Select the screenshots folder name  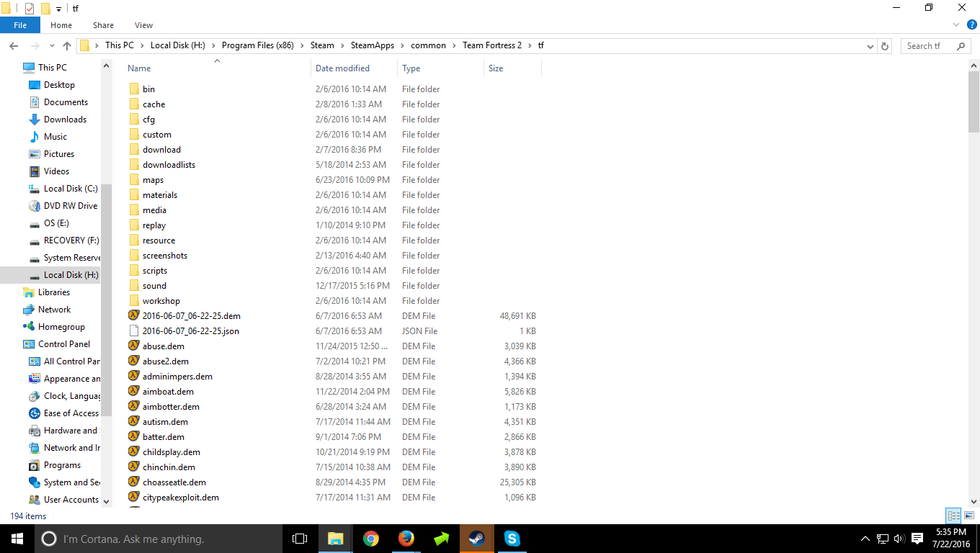(x=165, y=255)
